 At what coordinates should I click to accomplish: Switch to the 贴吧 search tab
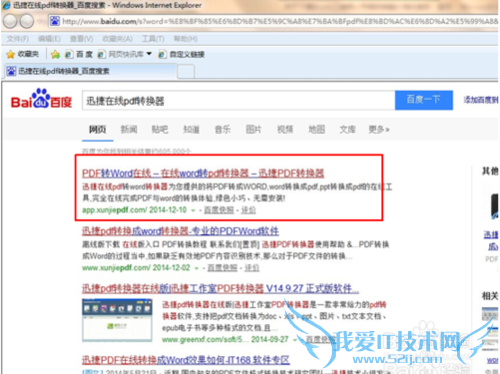click(x=160, y=129)
